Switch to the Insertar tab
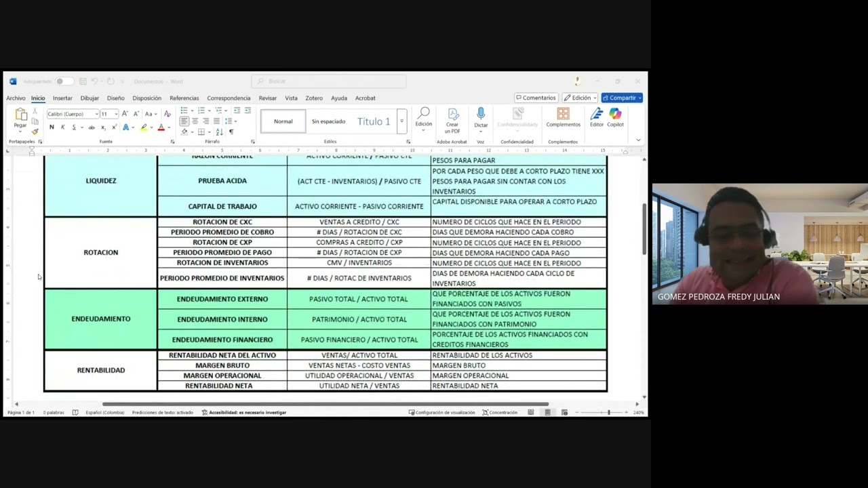This screenshot has width=868, height=488. click(x=62, y=98)
